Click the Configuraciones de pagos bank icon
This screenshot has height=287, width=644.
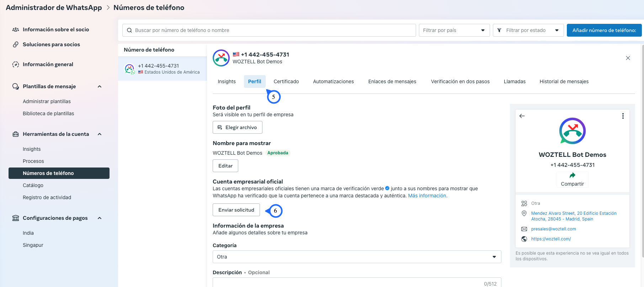(x=16, y=218)
